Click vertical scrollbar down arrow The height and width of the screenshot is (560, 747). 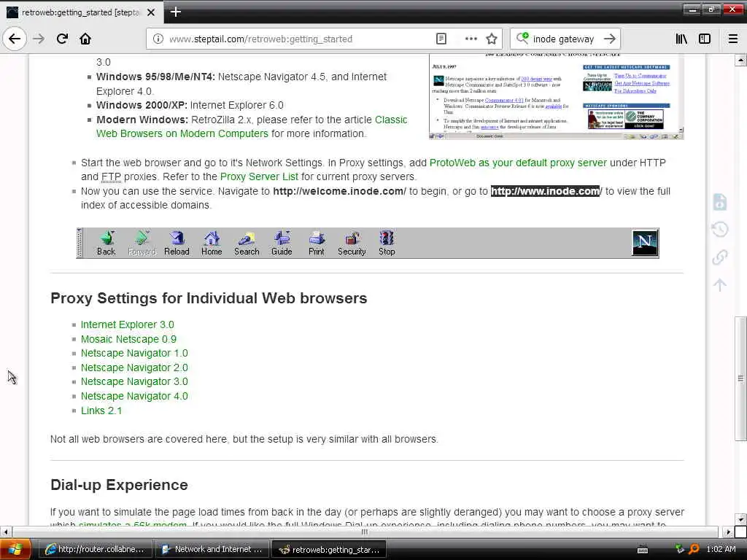click(740, 519)
